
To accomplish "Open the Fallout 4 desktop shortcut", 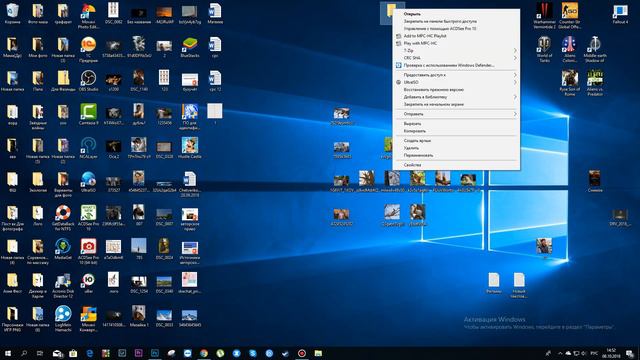I will [620, 13].
